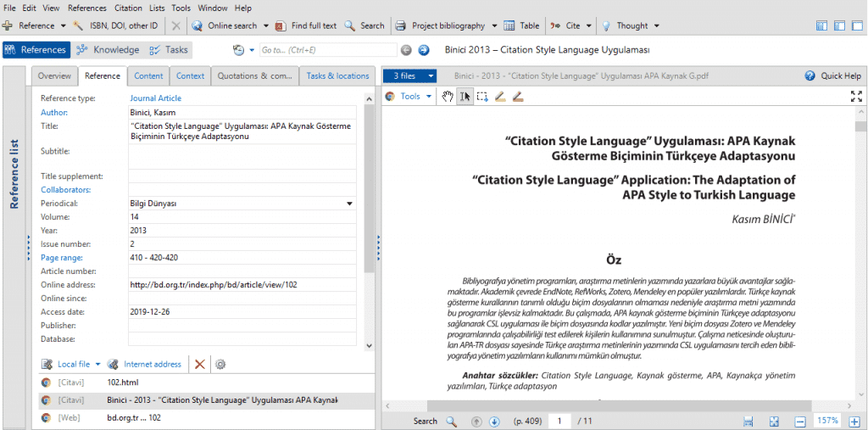This screenshot has height=430, width=868.
Task: Switch to the Quotations & comments tab
Action: [x=254, y=75]
